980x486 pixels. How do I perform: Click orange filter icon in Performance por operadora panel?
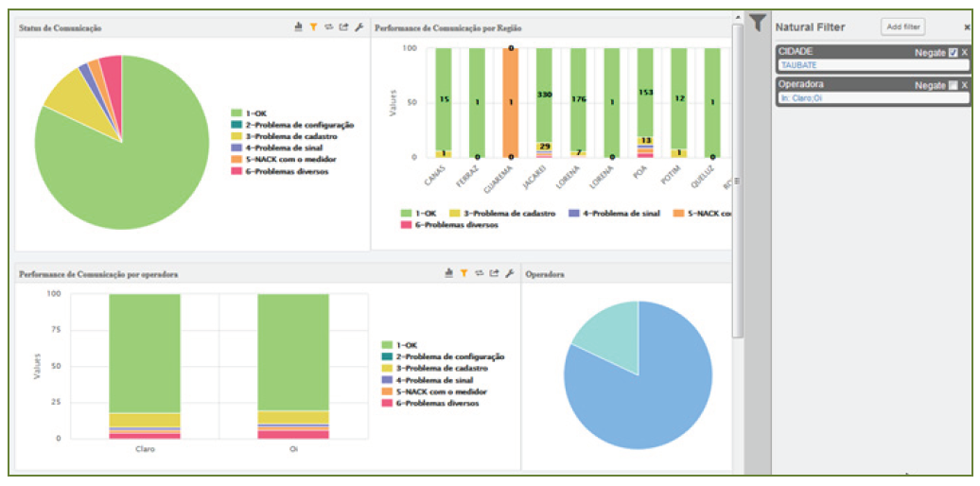click(x=464, y=273)
